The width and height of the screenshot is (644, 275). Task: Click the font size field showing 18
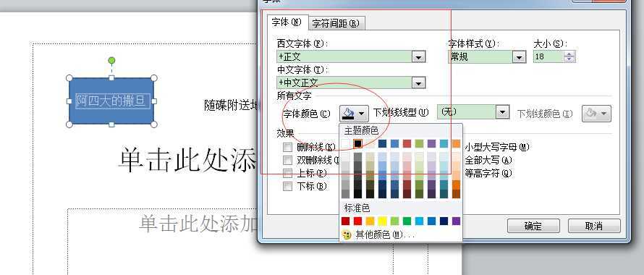click(x=548, y=56)
